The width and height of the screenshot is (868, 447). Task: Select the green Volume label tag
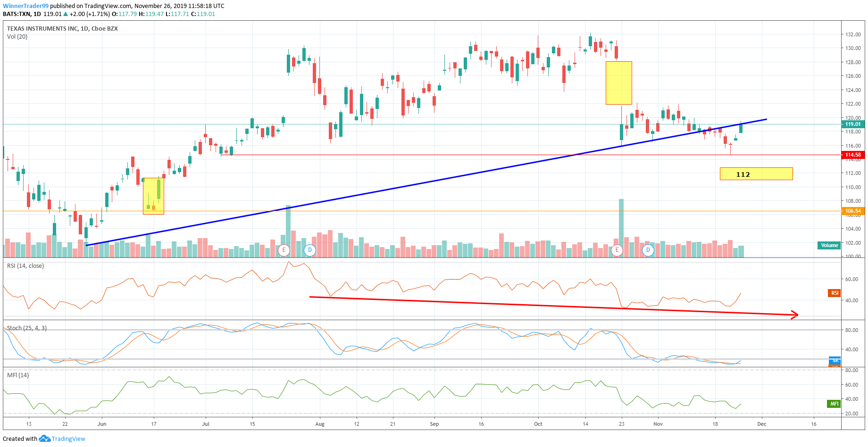[x=829, y=245]
